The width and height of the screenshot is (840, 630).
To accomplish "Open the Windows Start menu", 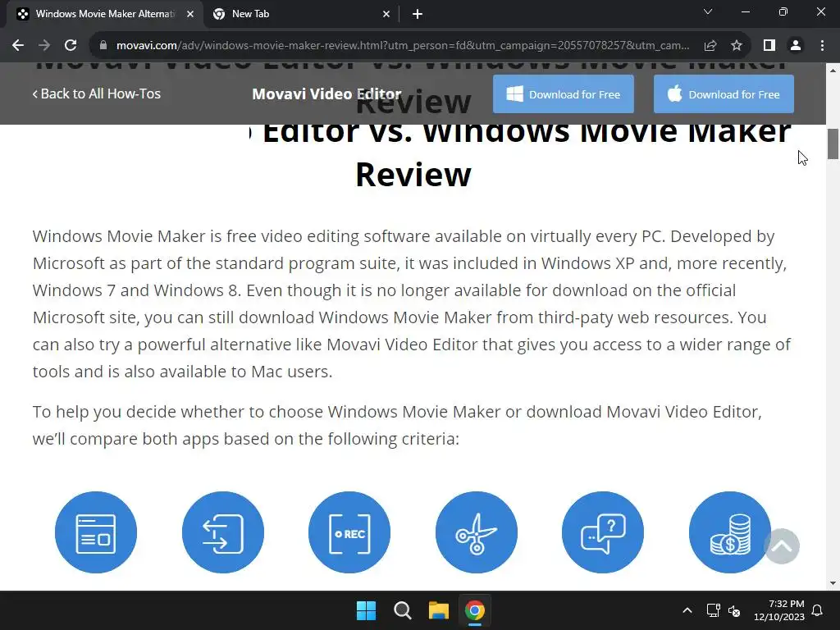I will (x=367, y=610).
